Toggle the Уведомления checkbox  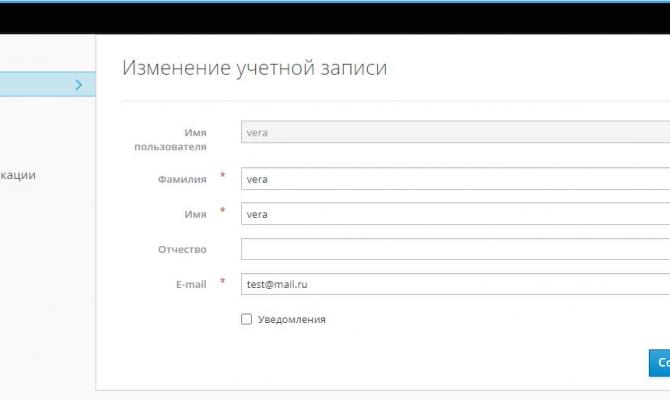[246, 320]
